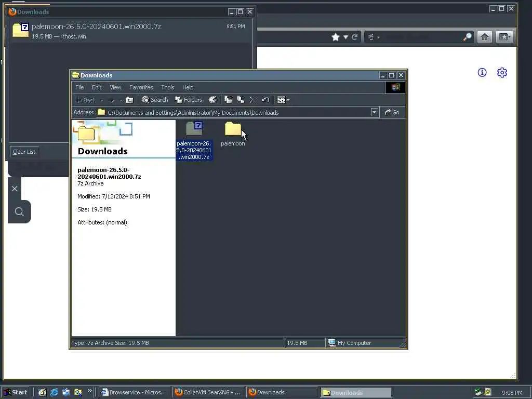This screenshot has width=532, height=399.
Task: Click "Modified: 7/12/2024 8:51 PM" text
Action: pyautogui.click(x=114, y=196)
